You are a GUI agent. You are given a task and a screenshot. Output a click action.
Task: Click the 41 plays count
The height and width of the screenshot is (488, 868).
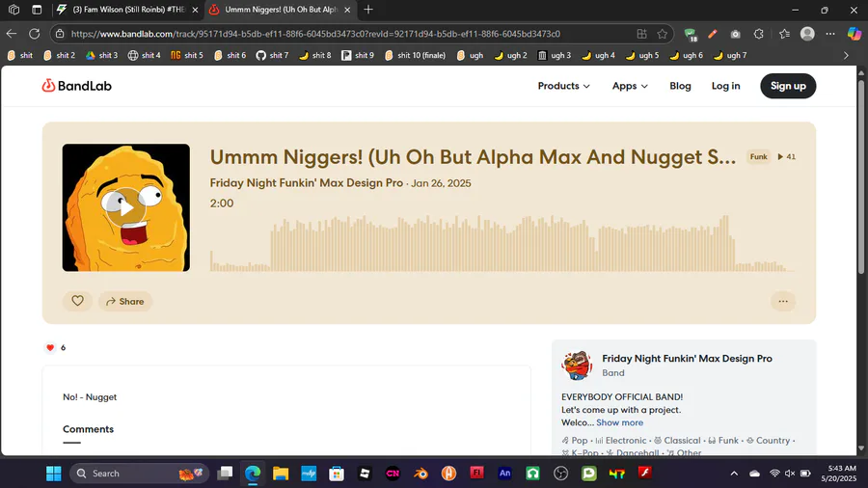click(787, 156)
